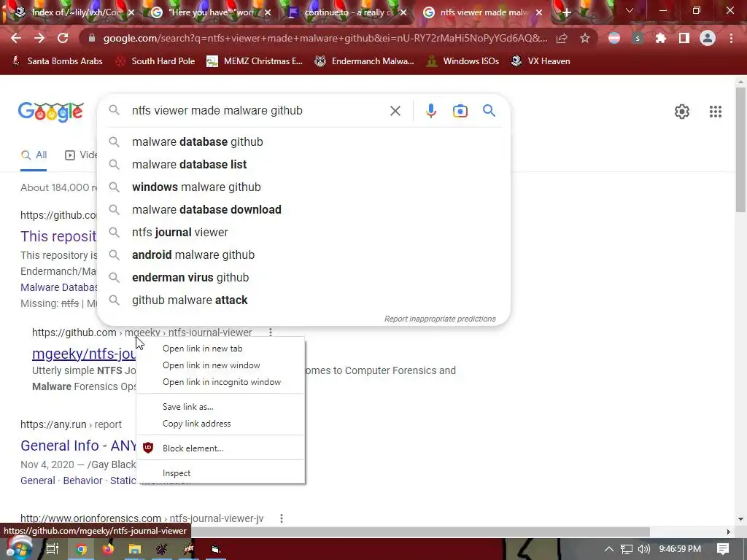Close the ntfs viewer tab
Viewport: 747px width, 560px height.
click(x=539, y=13)
